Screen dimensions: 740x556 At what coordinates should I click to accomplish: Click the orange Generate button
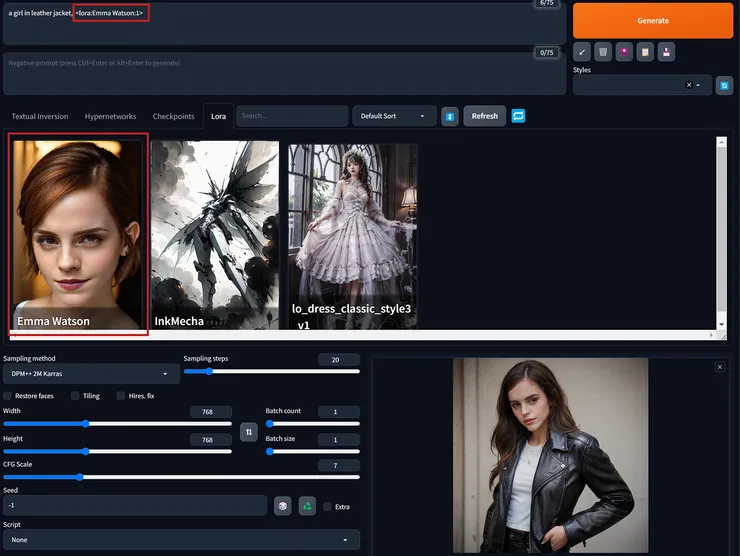click(x=653, y=20)
